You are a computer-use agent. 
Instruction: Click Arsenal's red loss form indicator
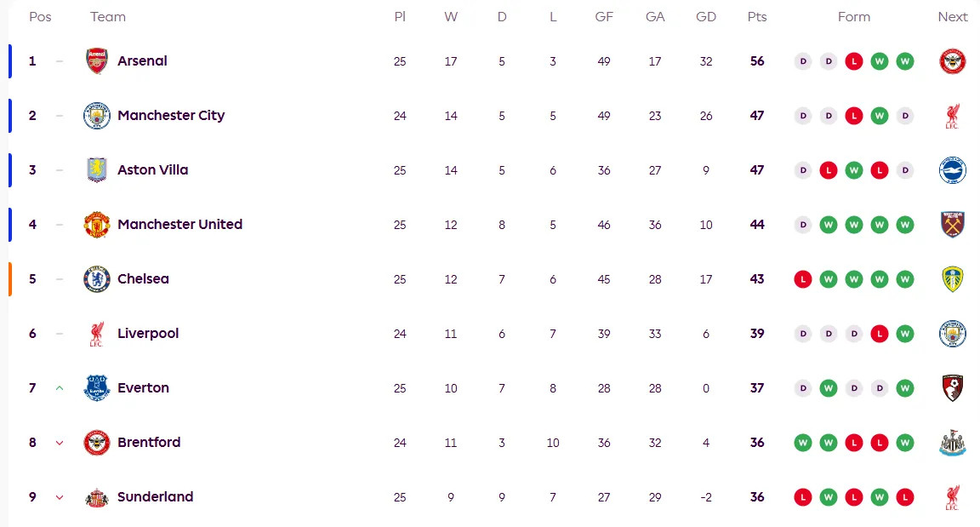point(853,61)
